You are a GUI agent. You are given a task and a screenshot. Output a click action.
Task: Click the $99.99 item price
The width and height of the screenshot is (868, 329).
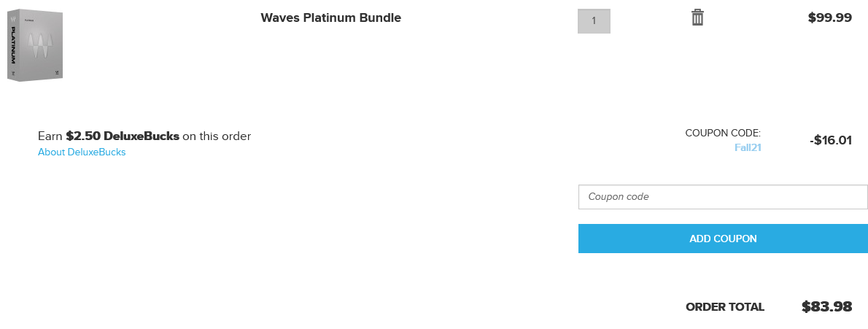(x=829, y=18)
